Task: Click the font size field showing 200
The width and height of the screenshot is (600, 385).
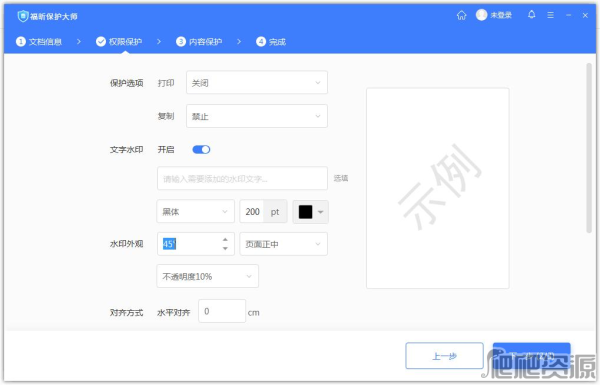Action: pyautogui.click(x=252, y=212)
